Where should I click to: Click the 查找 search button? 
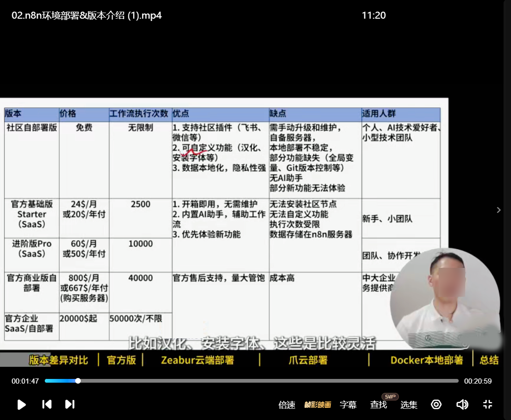tap(378, 405)
